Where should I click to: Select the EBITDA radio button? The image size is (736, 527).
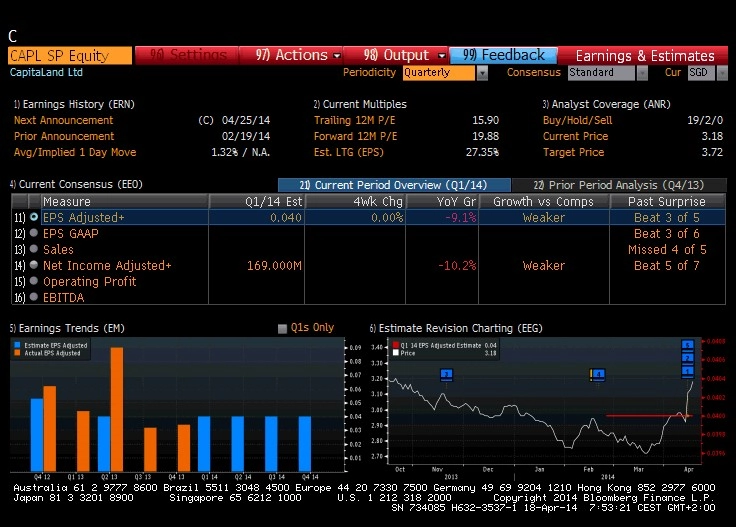click(34, 297)
